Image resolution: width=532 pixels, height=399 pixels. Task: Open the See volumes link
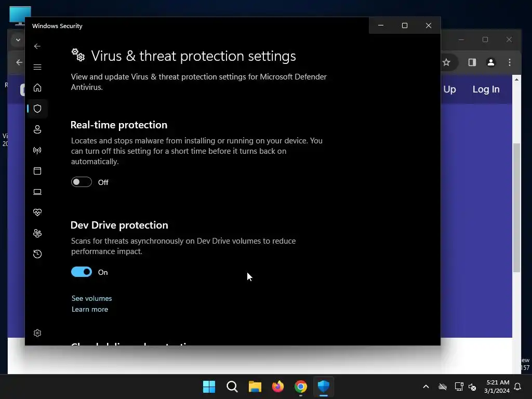(x=91, y=299)
